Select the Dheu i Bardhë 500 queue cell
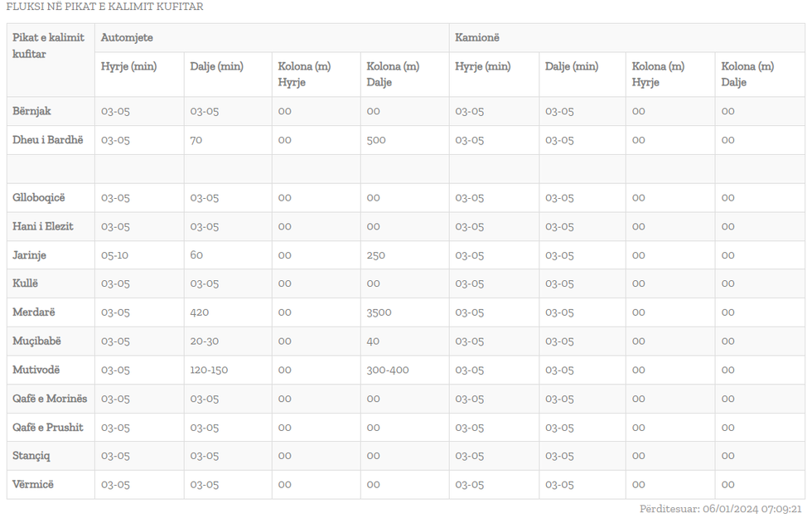Screen dimensions: 812x518 click(376, 140)
